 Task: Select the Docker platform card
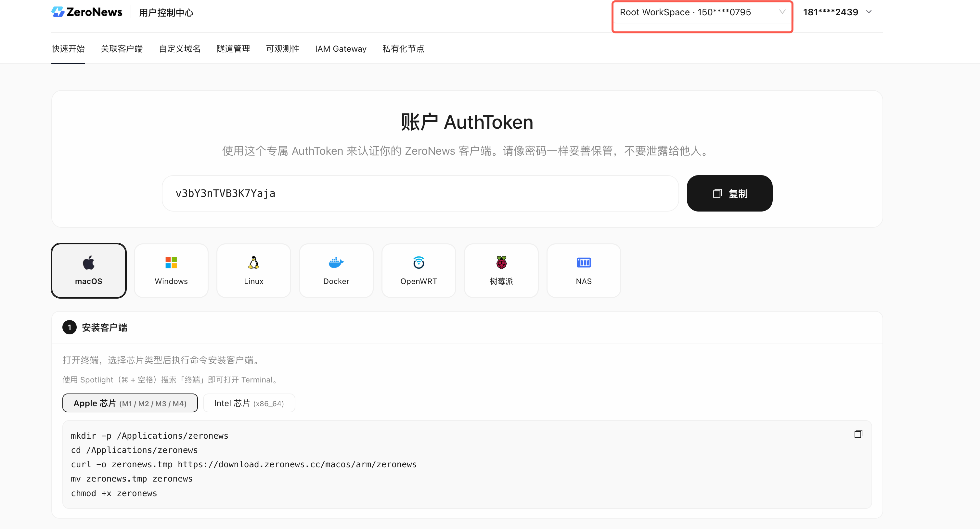(336, 271)
